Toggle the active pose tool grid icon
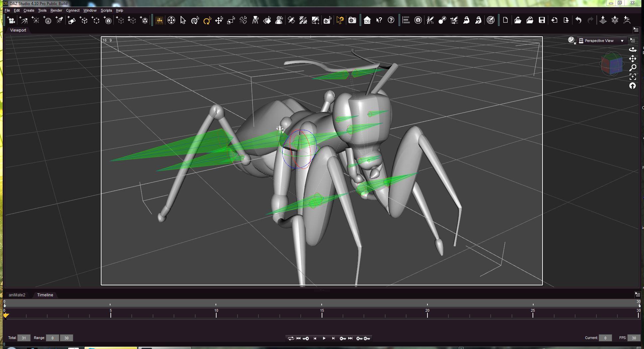Screen dimensions: 644x349 click(159, 20)
